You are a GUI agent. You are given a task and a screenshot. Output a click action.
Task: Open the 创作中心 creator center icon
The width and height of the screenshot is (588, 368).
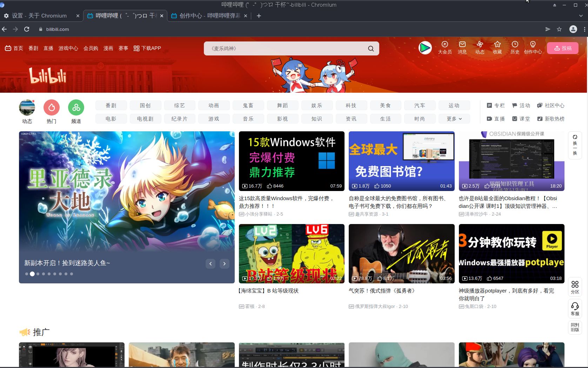pyautogui.click(x=533, y=48)
